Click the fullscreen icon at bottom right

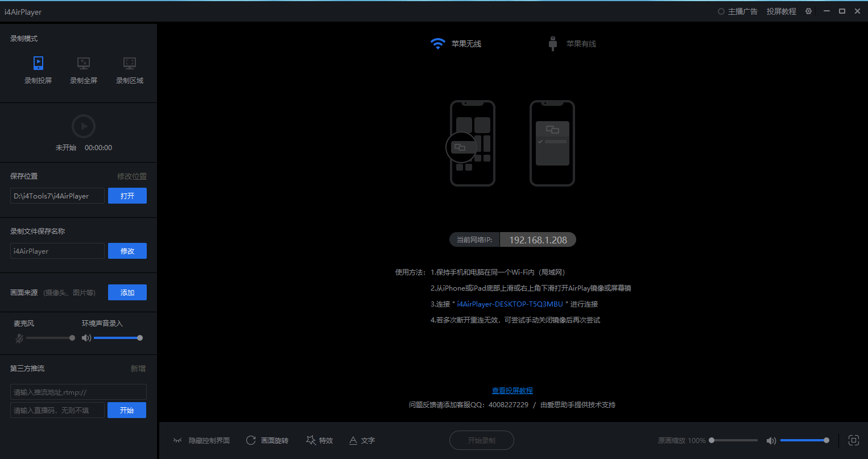[853, 440]
